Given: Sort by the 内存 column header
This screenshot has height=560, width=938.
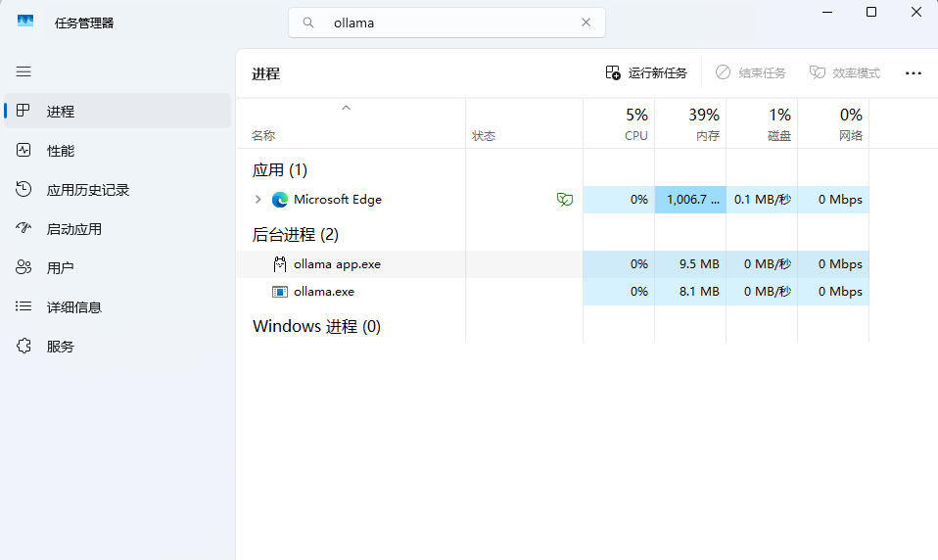Looking at the screenshot, I should [690, 123].
